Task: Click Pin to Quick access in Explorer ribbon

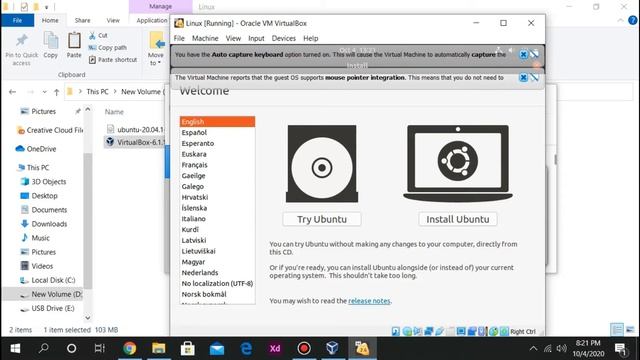Action: 21,50
